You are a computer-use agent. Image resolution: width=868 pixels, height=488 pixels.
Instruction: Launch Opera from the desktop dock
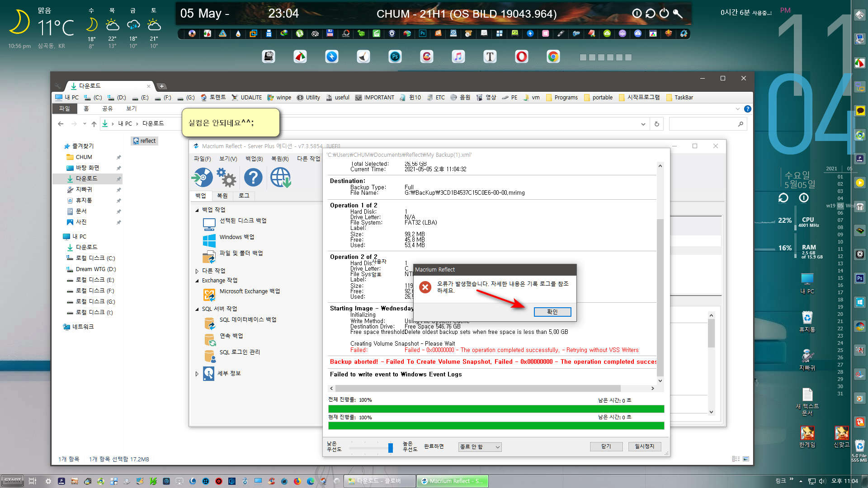[521, 56]
